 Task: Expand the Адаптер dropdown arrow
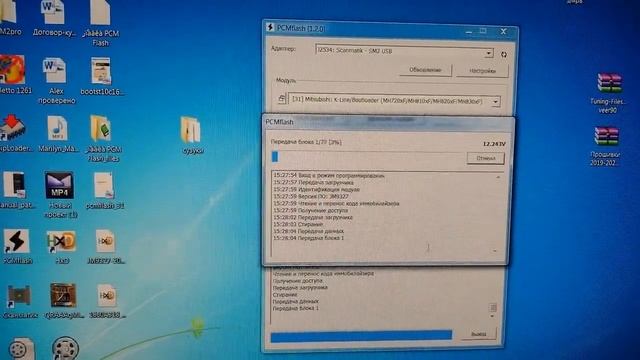pyautogui.click(x=488, y=53)
